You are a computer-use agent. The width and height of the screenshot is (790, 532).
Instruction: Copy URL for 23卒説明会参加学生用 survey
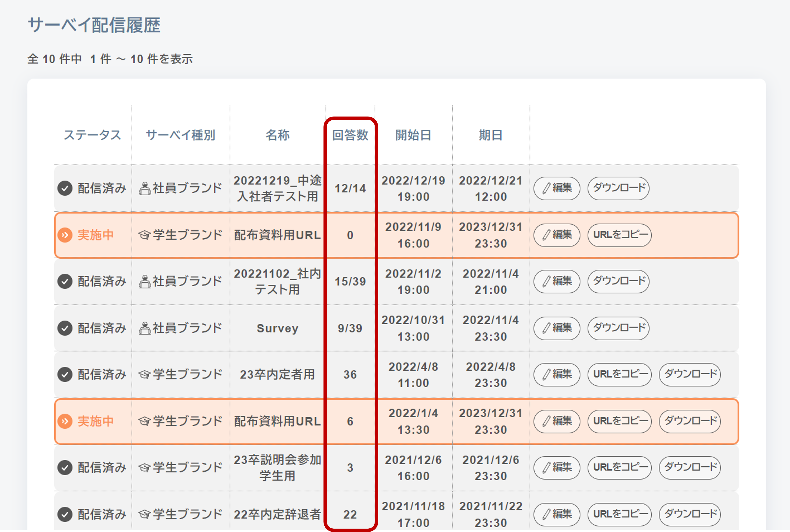[x=619, y=468]
